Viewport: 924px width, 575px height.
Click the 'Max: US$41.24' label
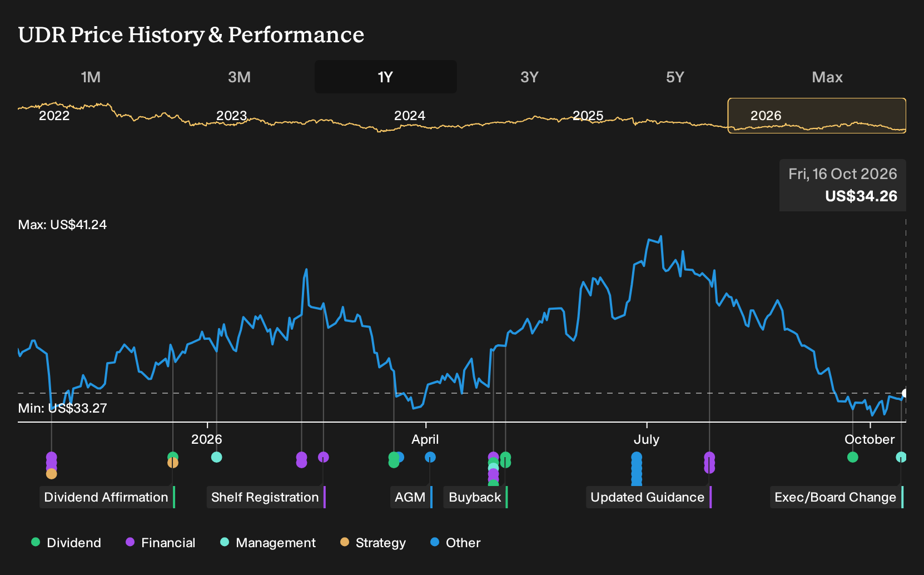pos(62,225)
